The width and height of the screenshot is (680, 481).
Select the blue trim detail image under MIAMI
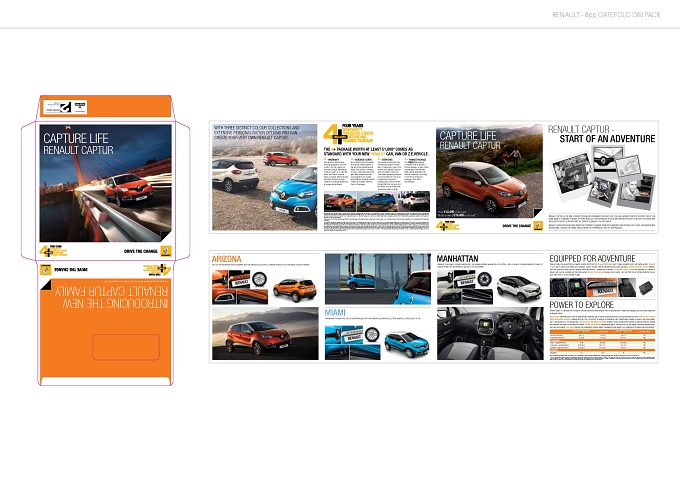(353, 343)
